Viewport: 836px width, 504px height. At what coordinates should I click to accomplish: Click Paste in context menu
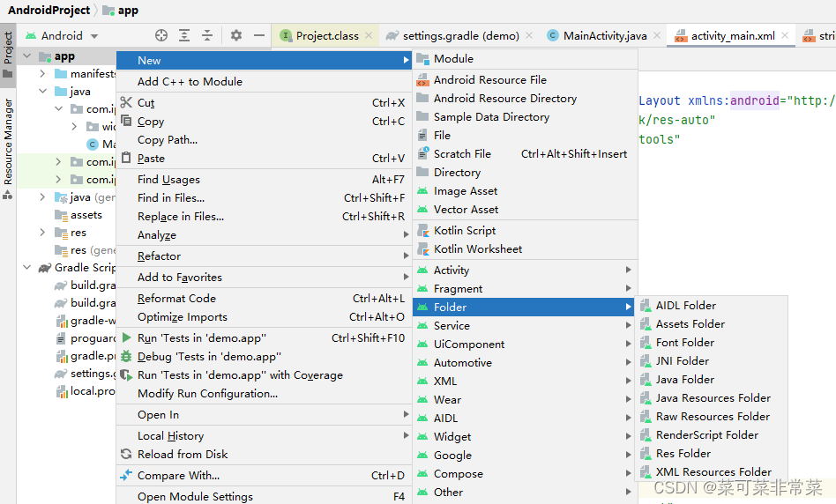tap(264, 159)
